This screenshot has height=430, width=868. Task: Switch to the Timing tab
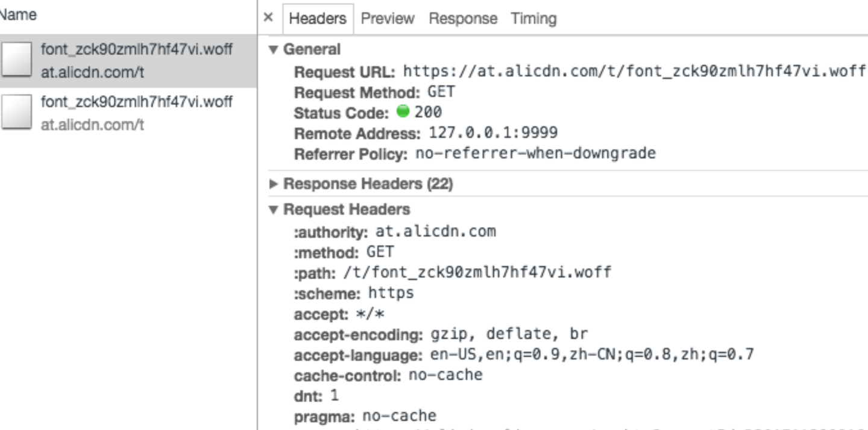click(533, 19)
